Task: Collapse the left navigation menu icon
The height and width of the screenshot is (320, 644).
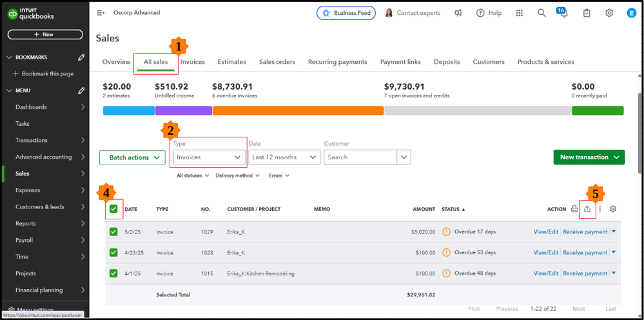Action: tap(100, 13)
